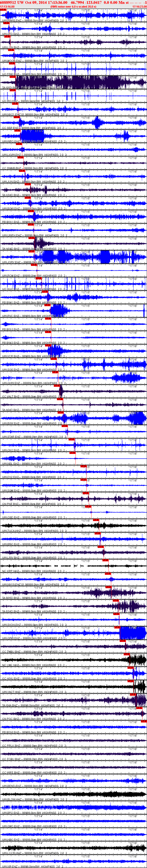Select the UW.MOON EHZ station label
Viewport: 147px width, 868px height.
pos(35,61)
